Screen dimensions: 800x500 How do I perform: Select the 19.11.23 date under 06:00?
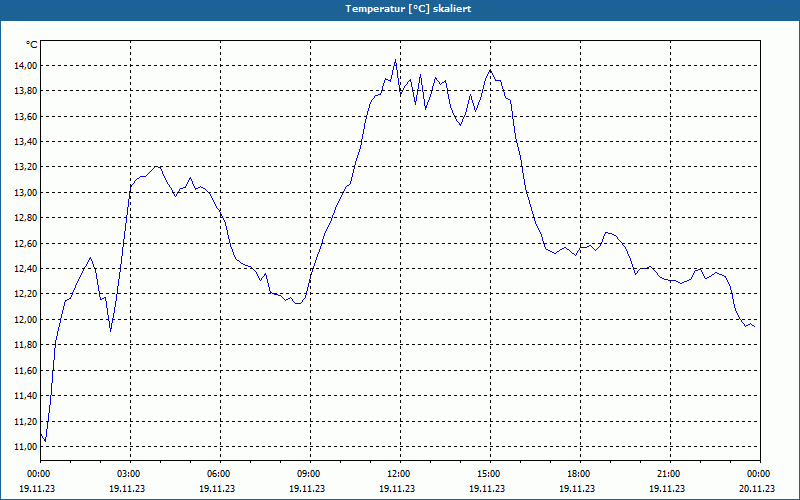(217, 488)
